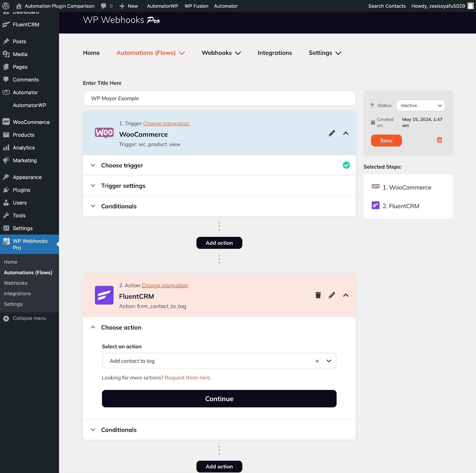Click the WooCommerce logo in trigger card
Viewport: 476px width, 473px height.
[x=104, y=133]
